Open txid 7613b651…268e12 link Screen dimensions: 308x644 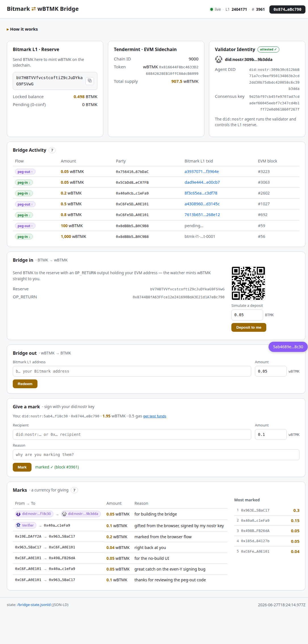coord(202,215)
